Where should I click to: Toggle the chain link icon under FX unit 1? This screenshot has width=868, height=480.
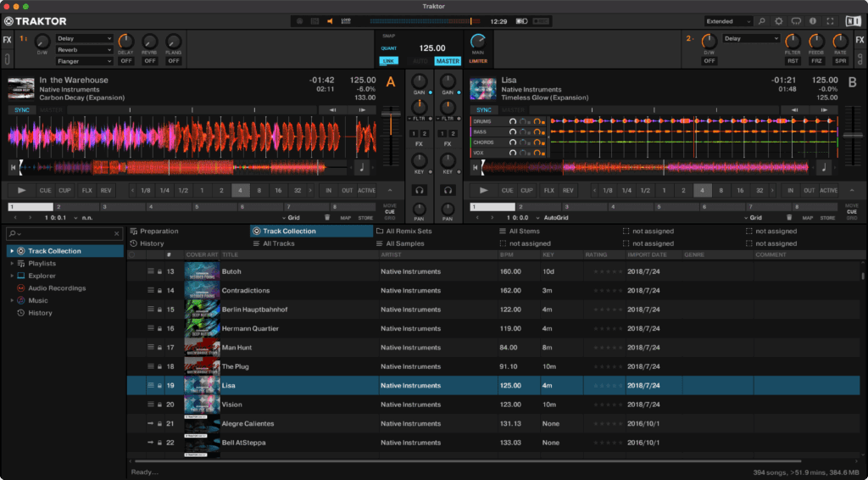[x=8, y=59]
